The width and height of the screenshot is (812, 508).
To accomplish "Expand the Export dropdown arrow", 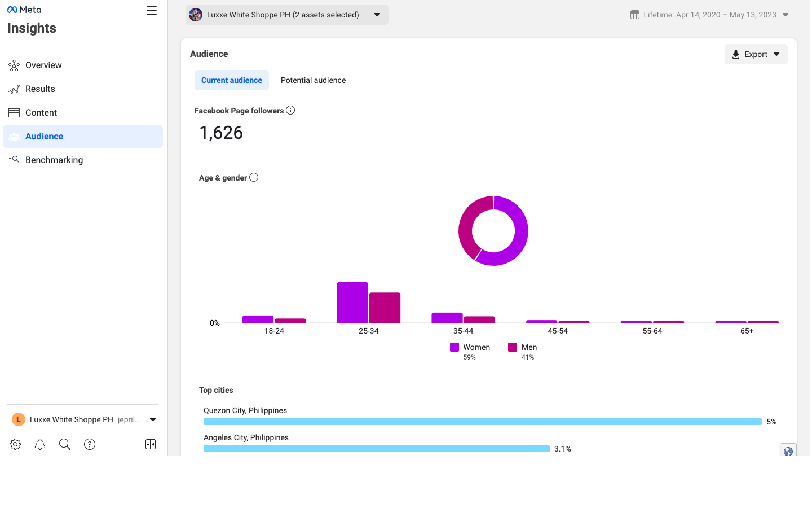I will click(776, 54).
